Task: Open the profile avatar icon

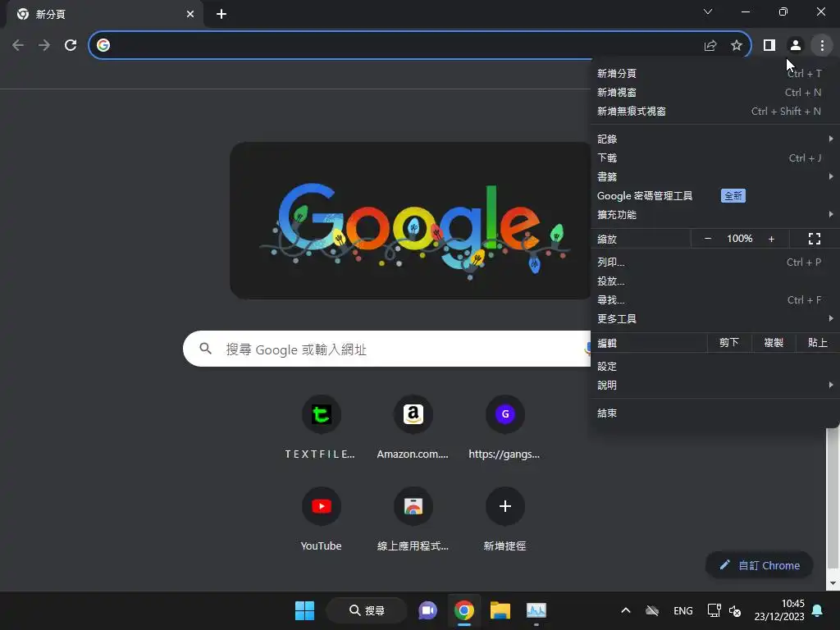Action: (x=796, y=46)
